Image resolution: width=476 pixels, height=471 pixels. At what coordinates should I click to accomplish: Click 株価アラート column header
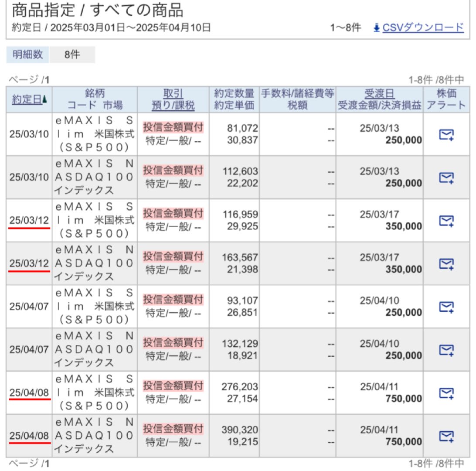446,99
